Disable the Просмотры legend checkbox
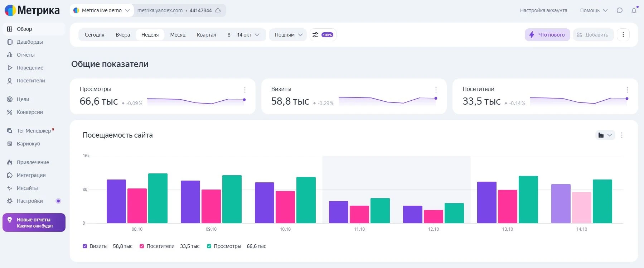The image size is (644, 268). [x=209, y=246]
